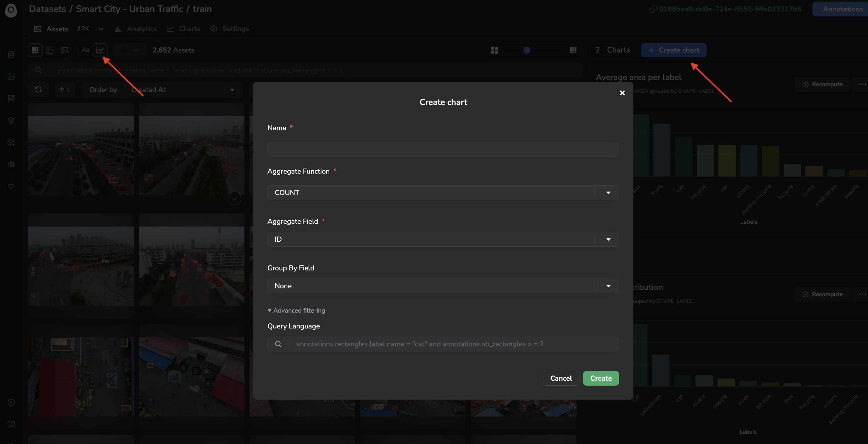
Task: Click the play circle sidebar icon
Action: 11,402
